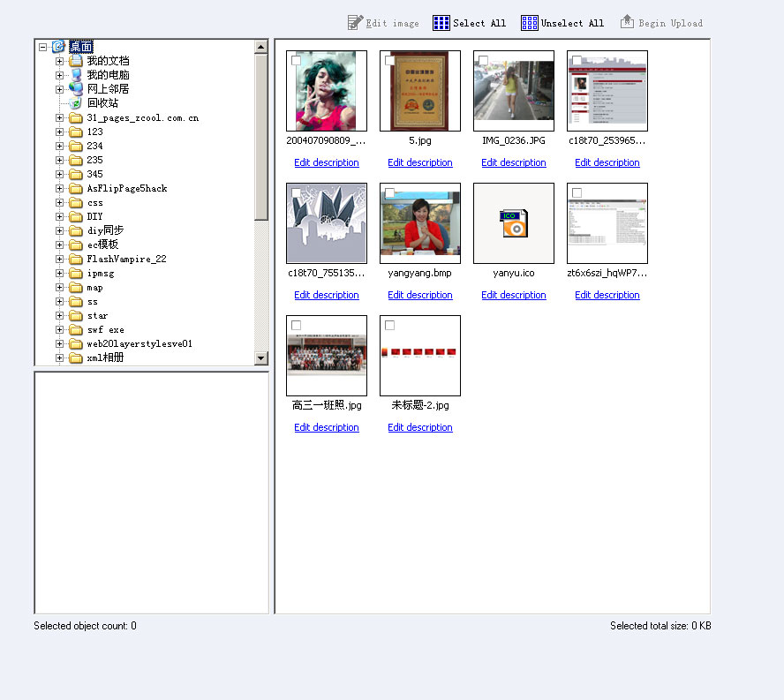The height and width of the screenshot is (700, 784).
Task: Check the box on yangyang.bmp thumbnail
Action: [x=389, y=193]
